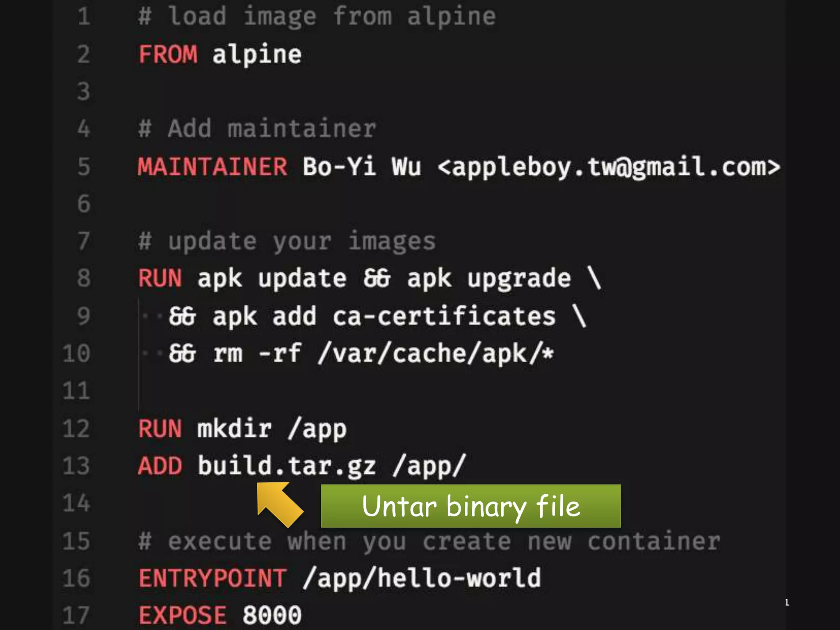Click the MAINTAINER keyword
Image resolution: width=840 pixels, height=630 pixels.
coord(212,167)
